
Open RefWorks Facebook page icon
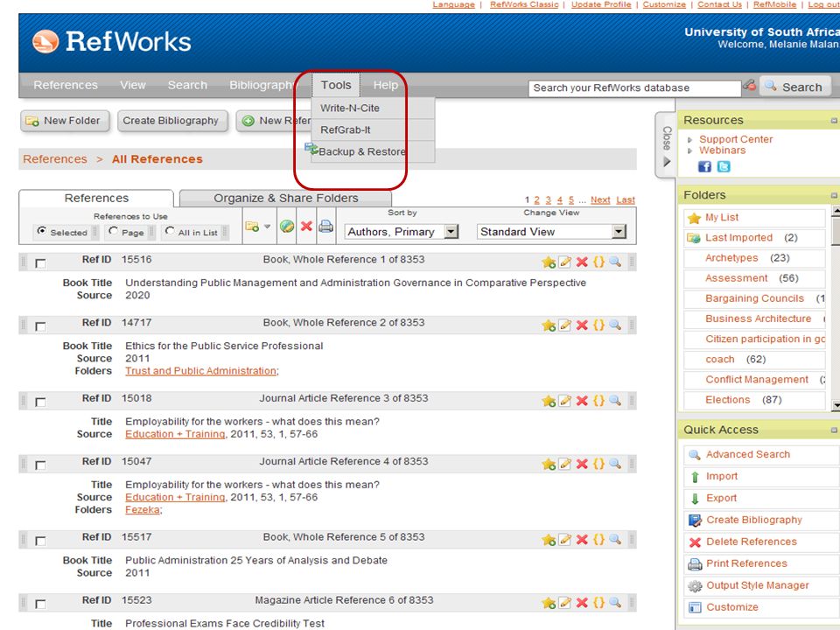[x=704, y=166]
